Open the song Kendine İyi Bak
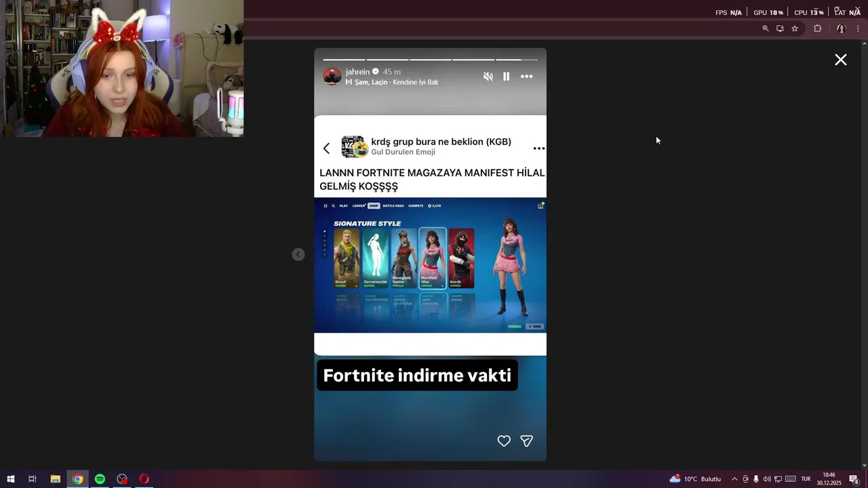868x488 pixels. (x=416, y=82)
